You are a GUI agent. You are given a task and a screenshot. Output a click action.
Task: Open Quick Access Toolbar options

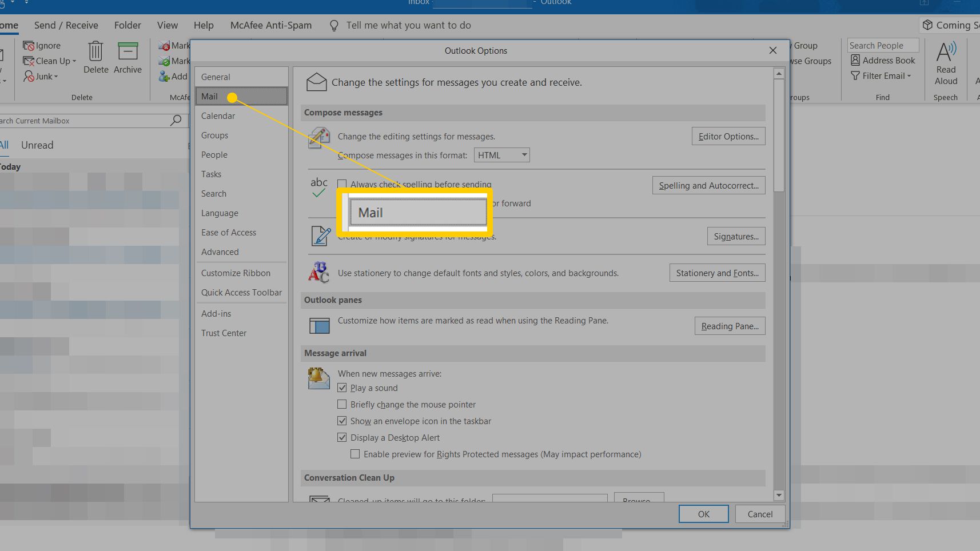[x=241, y=293]
